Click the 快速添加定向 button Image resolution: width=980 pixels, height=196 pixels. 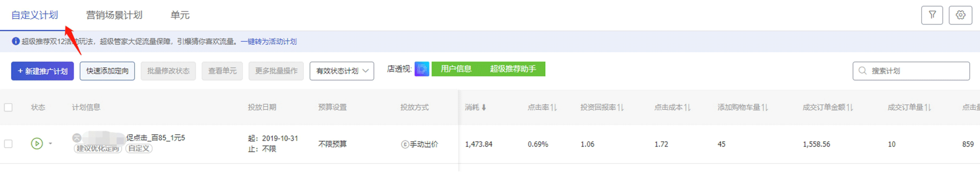(107, 71)
